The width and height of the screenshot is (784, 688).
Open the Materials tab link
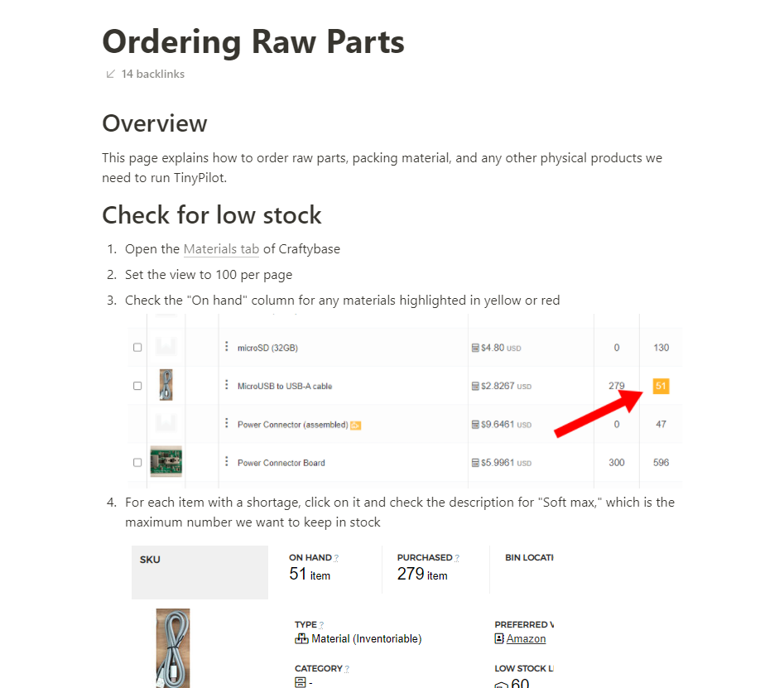point(221,249)
